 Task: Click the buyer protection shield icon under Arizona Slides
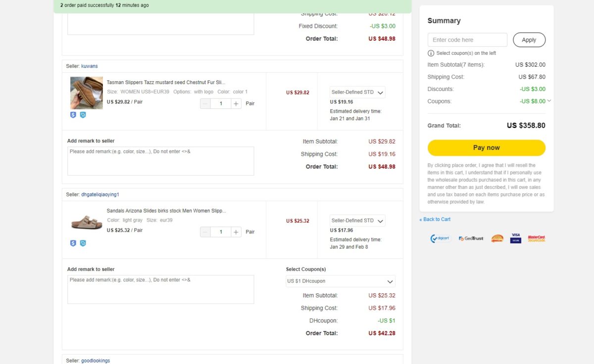73,243
